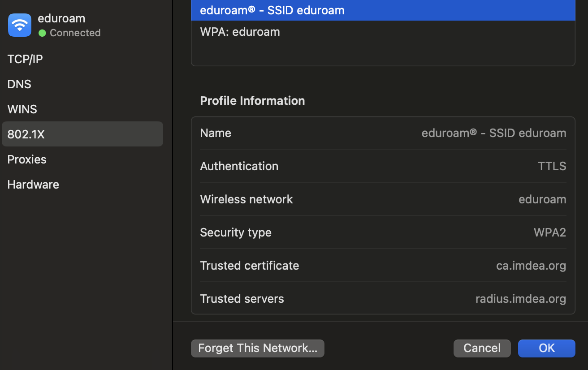Click the radius.imdea.org server value
This screenshot has height=370, width=588.
tap(521, 299)
